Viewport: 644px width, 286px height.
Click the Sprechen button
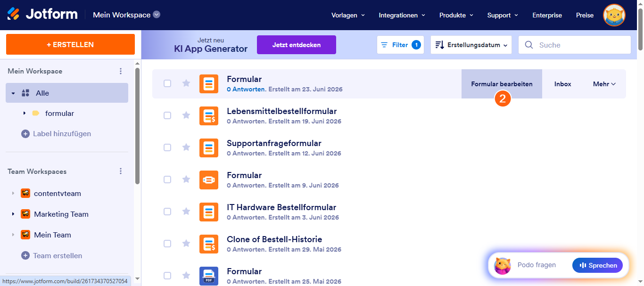tap(597, 265)
